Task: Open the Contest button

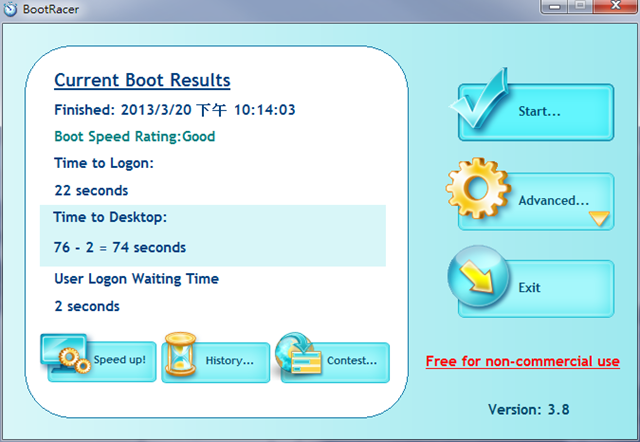Action: [335, 362]
